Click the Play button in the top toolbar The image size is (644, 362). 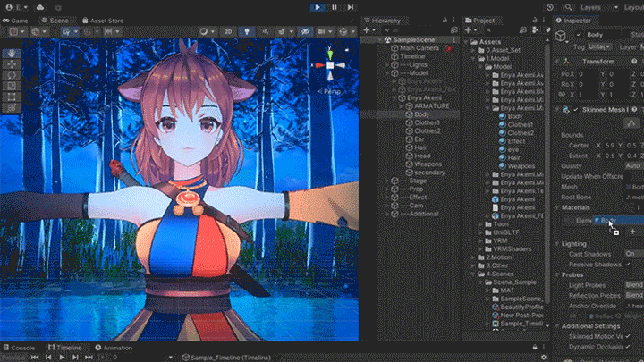(318, 7)
